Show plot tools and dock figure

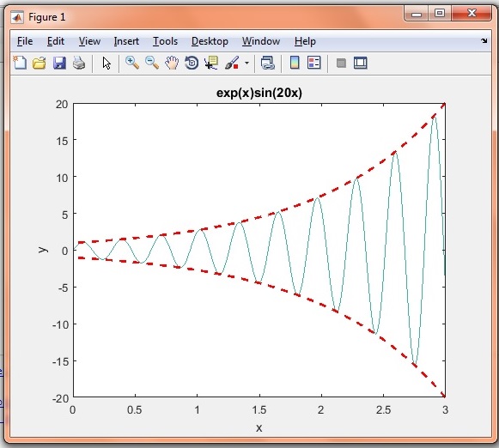point(361,63)
